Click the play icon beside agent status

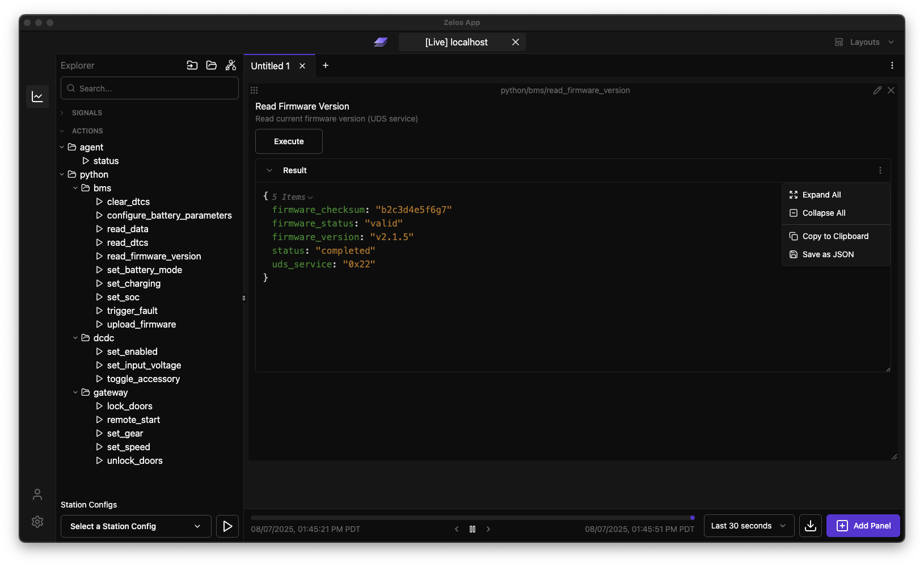pyautogui.click(x=86, y=161)
